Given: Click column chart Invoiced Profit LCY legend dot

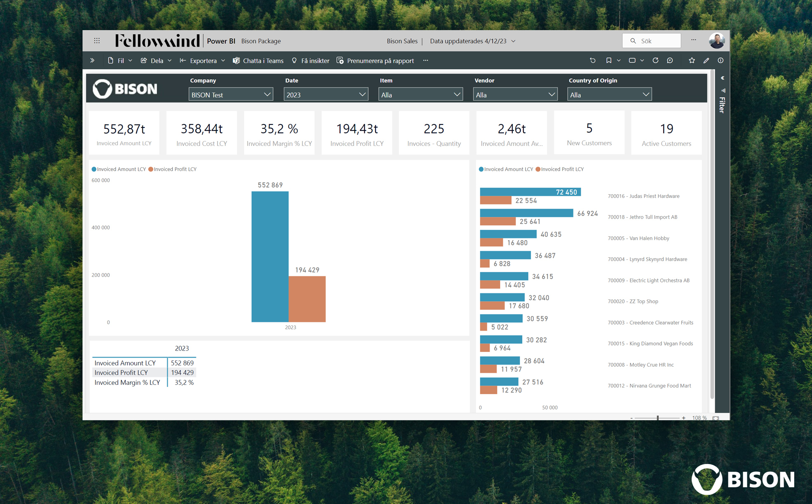Looking at the screenshot, I should 151,169.
